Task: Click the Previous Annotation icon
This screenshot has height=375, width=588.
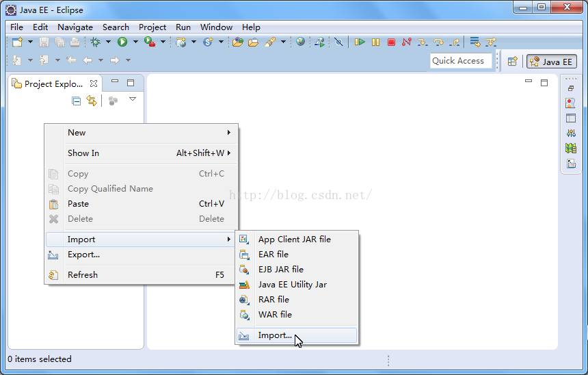Action: click(44, 60)
